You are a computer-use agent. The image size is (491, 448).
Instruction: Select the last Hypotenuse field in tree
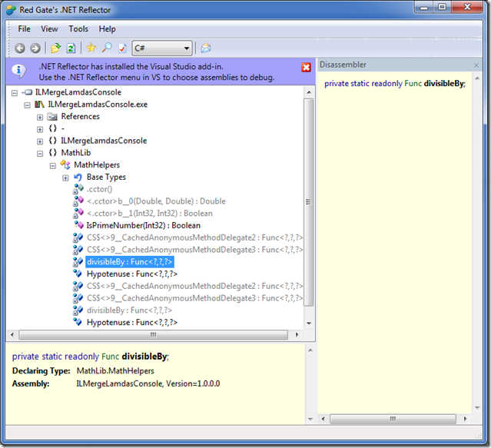click(x=132, y=322)
